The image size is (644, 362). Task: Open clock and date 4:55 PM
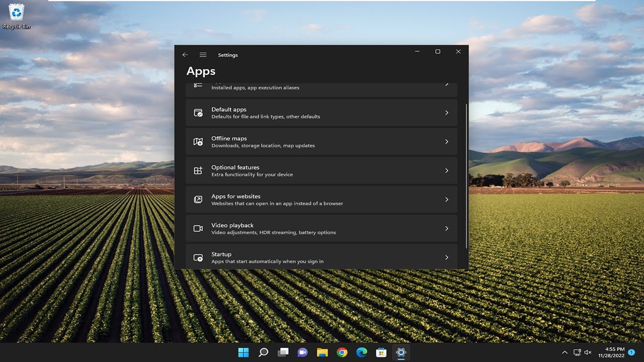click(x=612, y=352)
